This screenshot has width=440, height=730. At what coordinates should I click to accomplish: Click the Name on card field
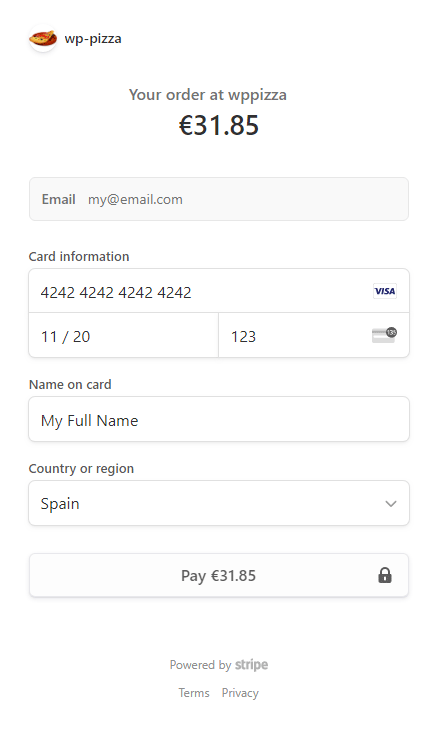pyautogui.click(x=219, y=419)
